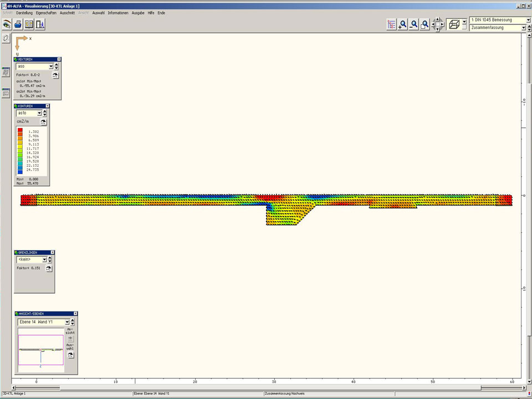This screenshot has height=399, width=532.
Task: Open the 'Ebene 14 Wand Y1' dropdown
Action: pyautogui.click(x=67, y=322)
